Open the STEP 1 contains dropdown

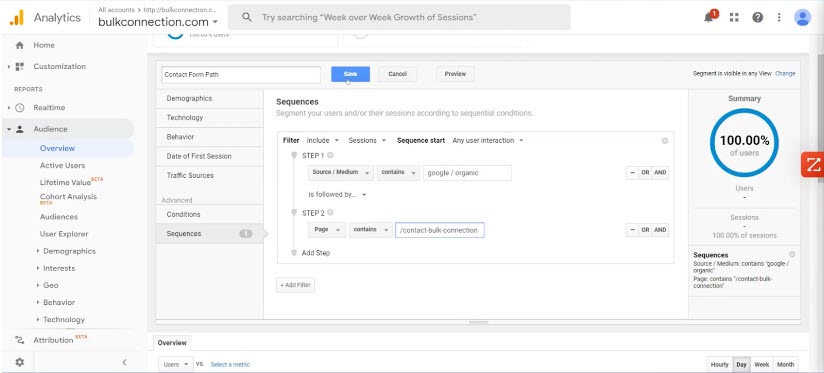[x=398, y=172]
